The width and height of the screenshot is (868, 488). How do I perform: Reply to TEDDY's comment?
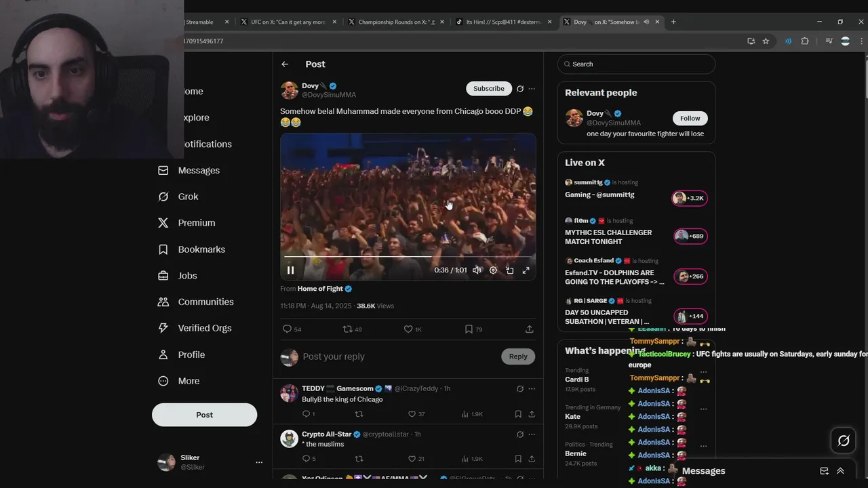[x=308, y=414]
